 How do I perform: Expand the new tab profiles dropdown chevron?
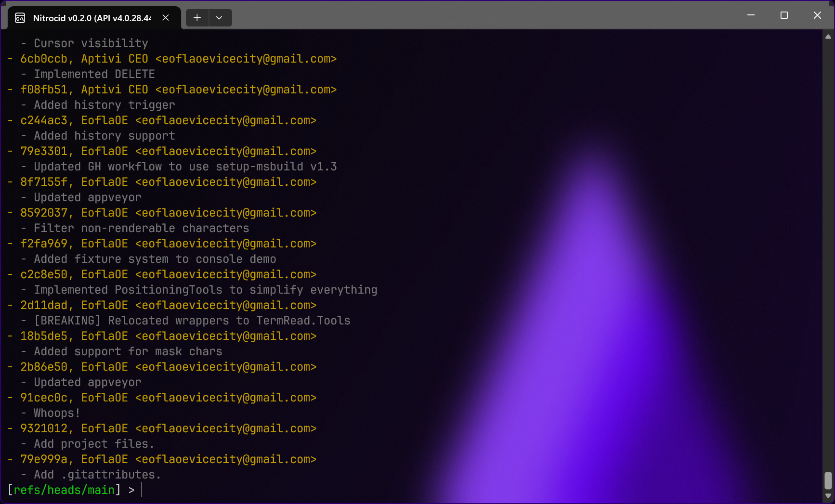[219, 18]
